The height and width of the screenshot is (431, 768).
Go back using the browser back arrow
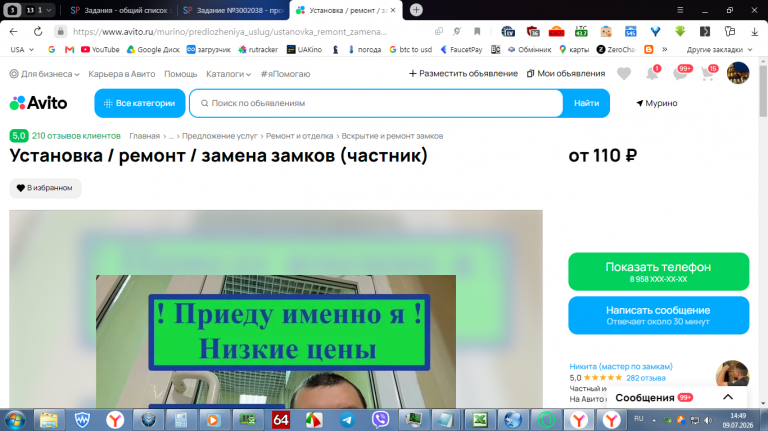pos(13,31)
